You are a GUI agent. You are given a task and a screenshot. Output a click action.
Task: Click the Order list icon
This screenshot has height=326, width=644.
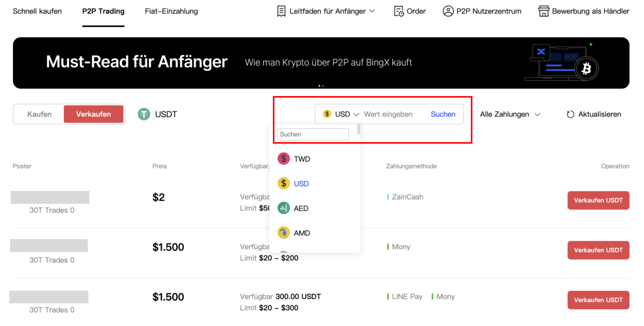coord(399,11)
